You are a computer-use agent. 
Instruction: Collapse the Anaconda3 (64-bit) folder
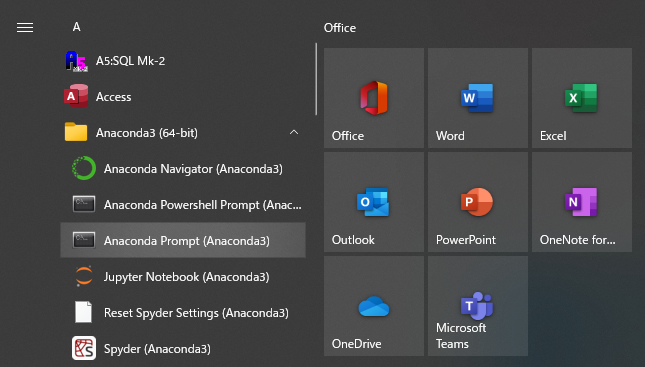pyautogui.click(x=183, y=132)
